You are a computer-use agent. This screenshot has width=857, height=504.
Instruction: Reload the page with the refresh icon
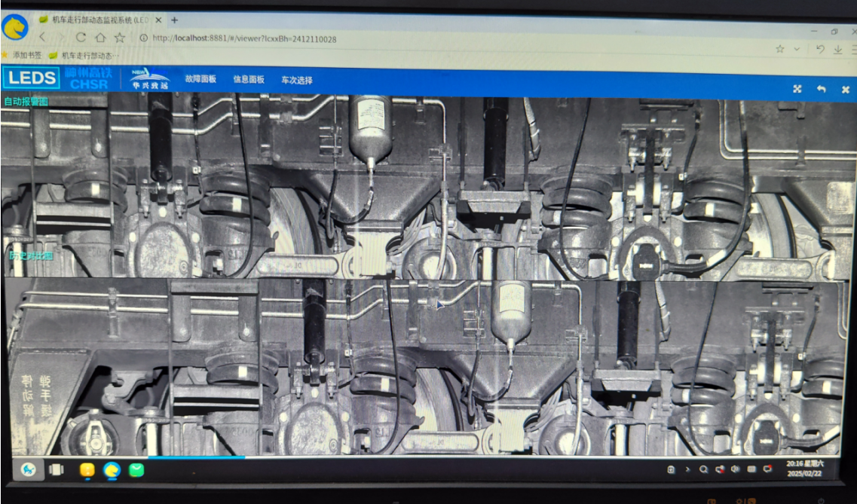click(x=81, y=38)
